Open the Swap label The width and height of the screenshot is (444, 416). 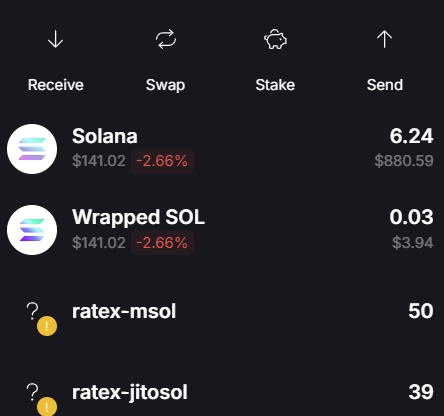click(165, 85)
